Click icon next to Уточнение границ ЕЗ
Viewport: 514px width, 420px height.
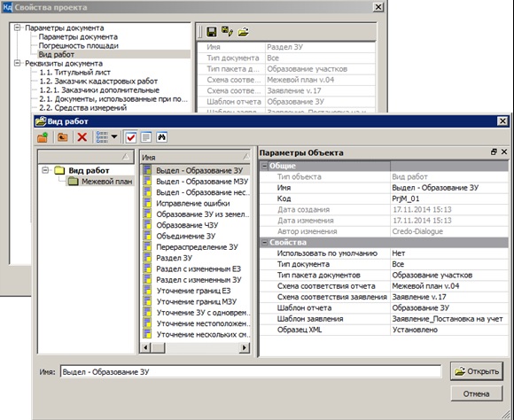tap(147, 291)
